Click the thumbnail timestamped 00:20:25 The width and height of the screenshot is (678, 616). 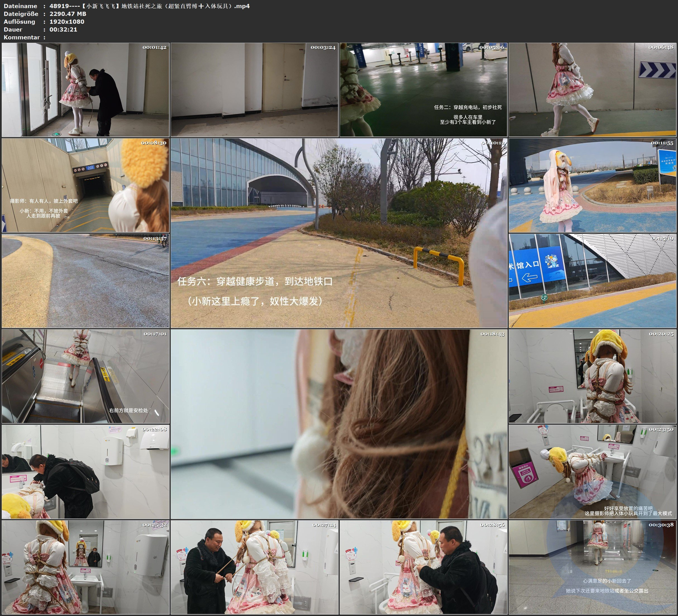tap(592, 376)
